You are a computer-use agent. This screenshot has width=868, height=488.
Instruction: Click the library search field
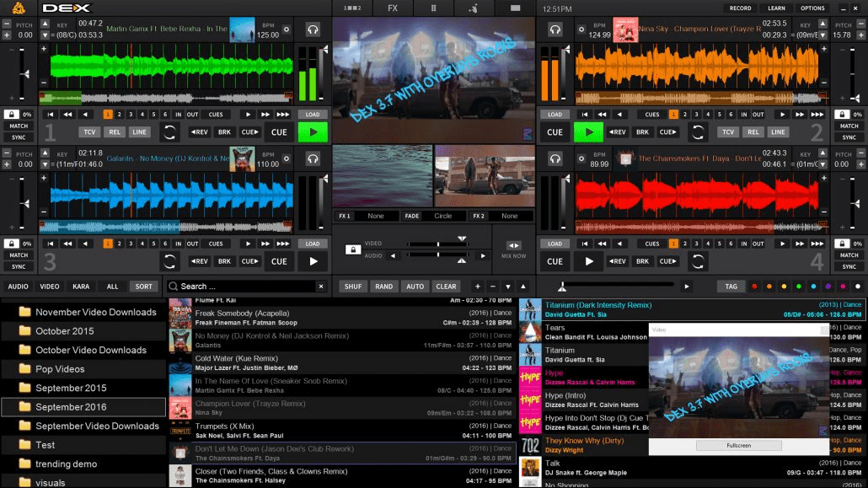(246, 287)
